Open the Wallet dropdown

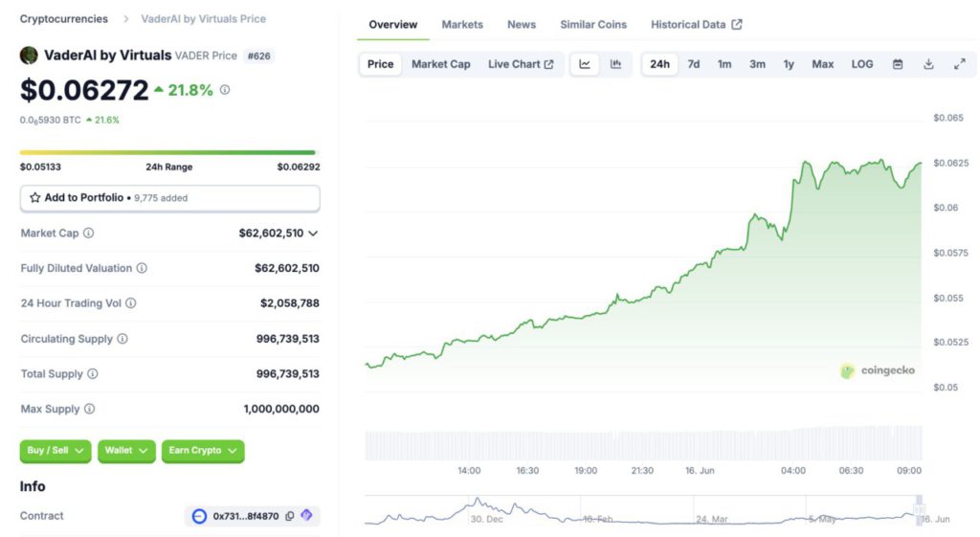click(127, 451)
